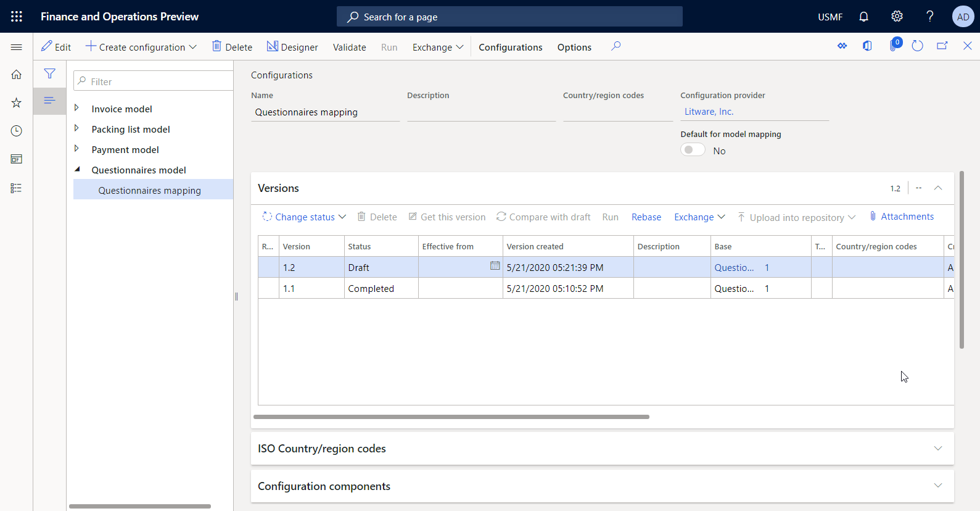
Task: Click the Country/region codes field
Action: pos(618,112)
